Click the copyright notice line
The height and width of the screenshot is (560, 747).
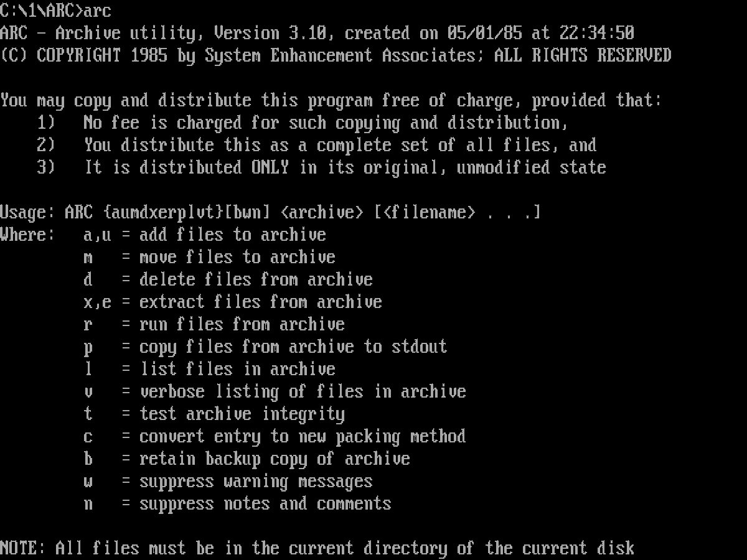pyautogui.click(x=336, y=55)
